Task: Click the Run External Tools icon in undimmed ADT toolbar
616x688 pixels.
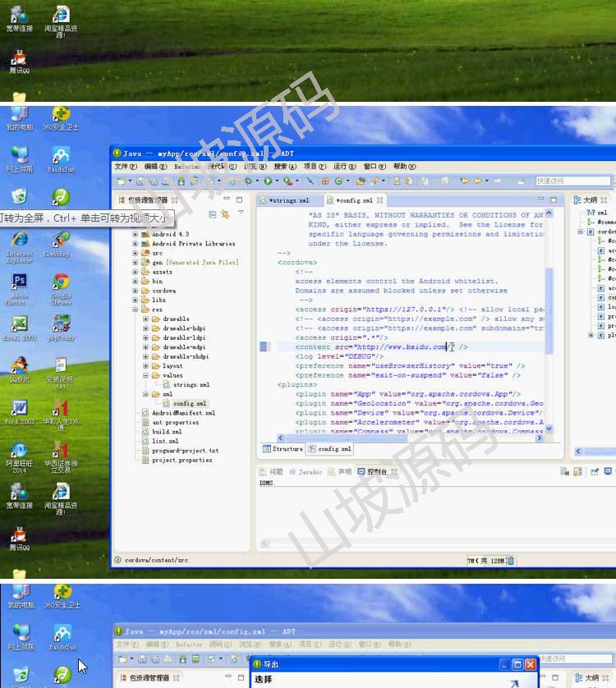Action: coord(287,181)
